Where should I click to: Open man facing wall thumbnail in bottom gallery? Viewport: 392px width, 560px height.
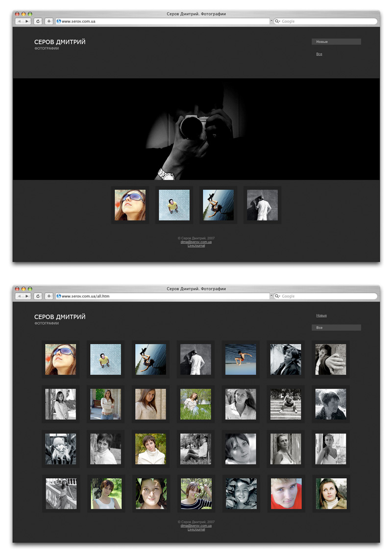(196, 359)
